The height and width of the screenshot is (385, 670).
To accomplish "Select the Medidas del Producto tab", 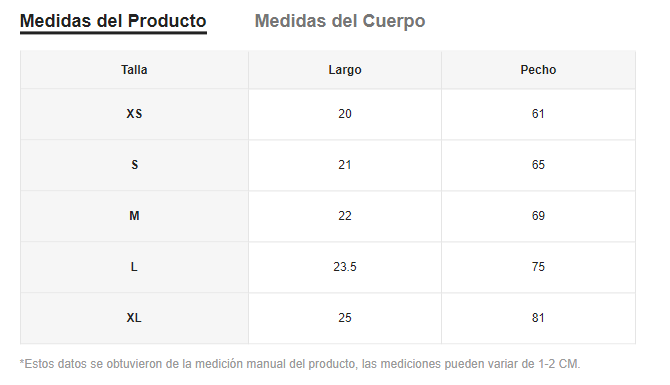I will coord(113,21).
